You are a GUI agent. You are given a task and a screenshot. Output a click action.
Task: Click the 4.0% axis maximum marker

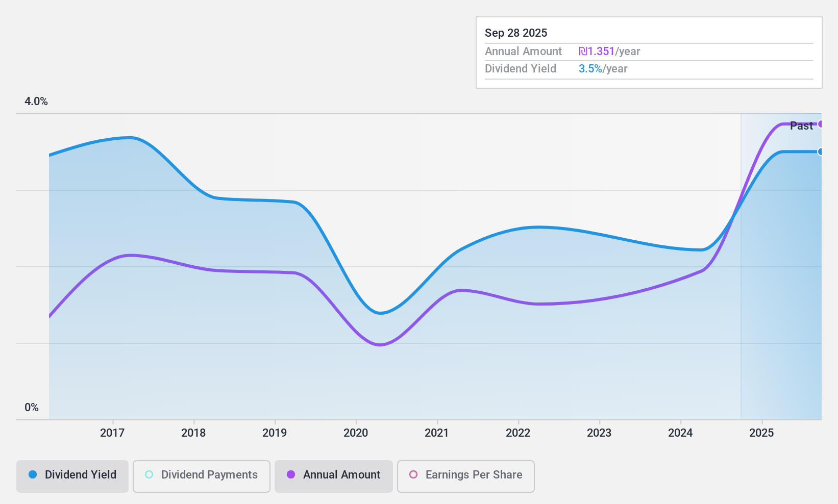(x=36, y=101)
